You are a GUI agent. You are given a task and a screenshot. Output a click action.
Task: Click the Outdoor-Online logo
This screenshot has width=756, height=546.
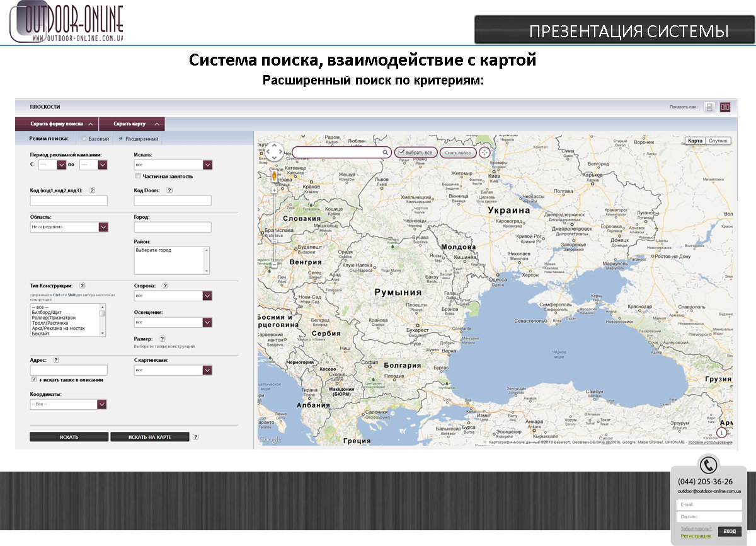pyautogui.click(x=67, y=23)
